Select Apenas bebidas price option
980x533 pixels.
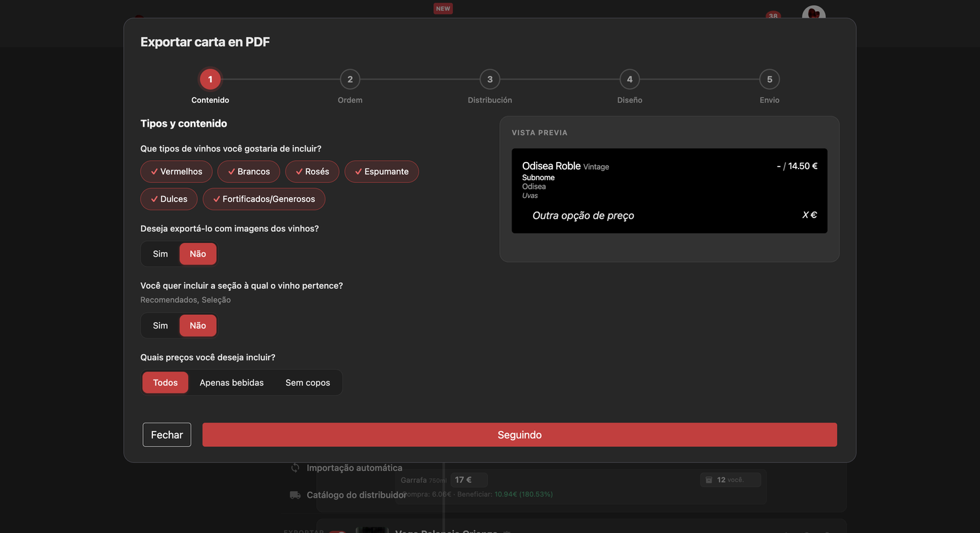[x=232, y=383]
